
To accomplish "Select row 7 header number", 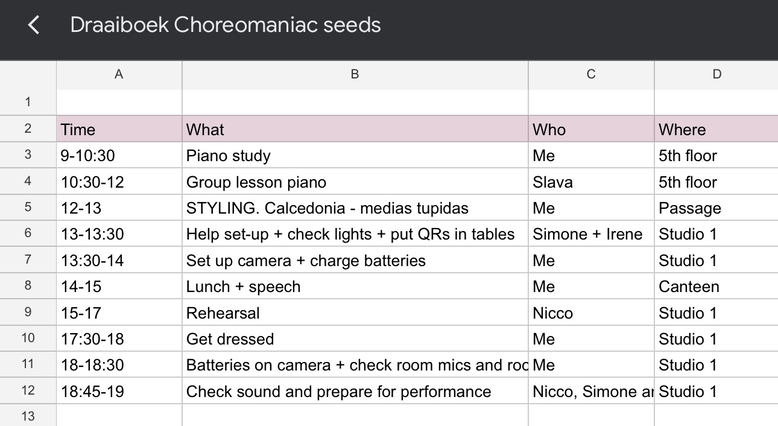I will pyautogui.click(x=28, y=260).
